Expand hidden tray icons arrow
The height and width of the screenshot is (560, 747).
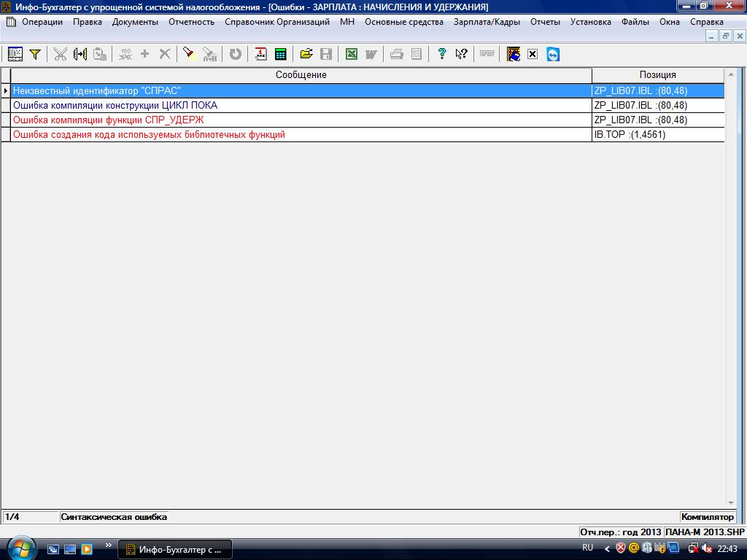pos(607,549)
